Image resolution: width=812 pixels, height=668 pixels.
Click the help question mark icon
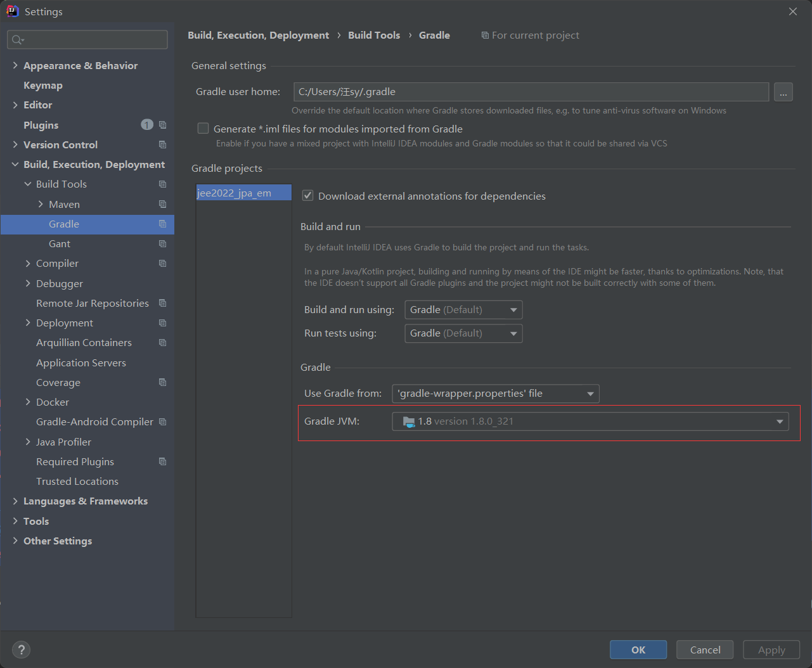tap(21, 649)
